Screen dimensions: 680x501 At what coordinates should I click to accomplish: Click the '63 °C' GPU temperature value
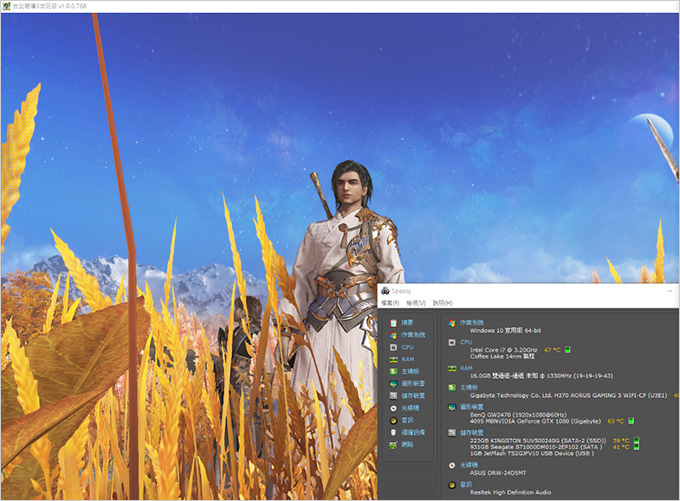click(x=615, y=421)
